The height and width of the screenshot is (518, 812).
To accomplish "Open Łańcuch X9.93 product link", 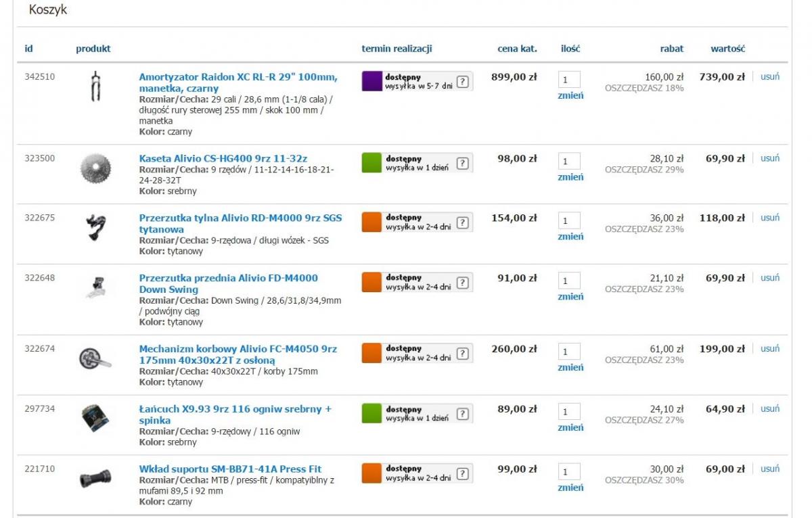I will tap(235, 415).
